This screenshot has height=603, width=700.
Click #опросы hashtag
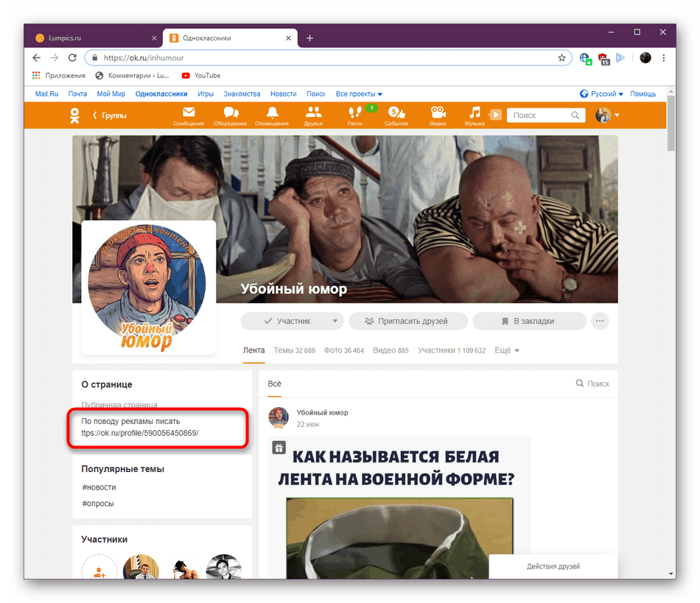pos(98,503)
